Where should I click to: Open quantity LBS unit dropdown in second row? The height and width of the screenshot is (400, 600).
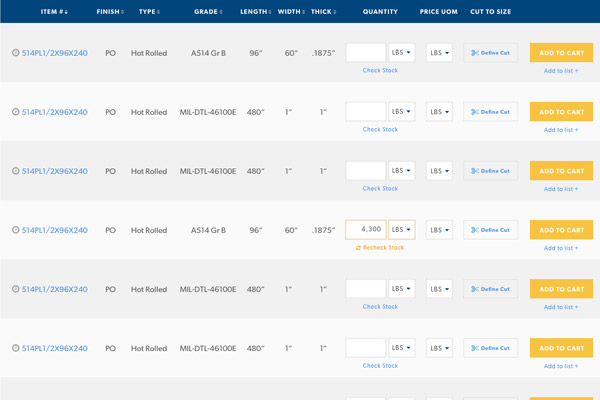[401, 111]
